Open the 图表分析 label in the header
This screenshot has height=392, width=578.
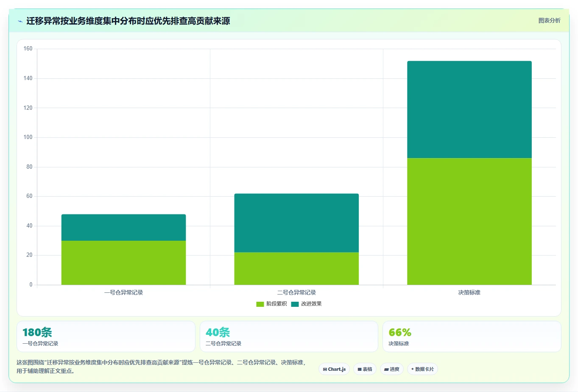coord(549,20)
